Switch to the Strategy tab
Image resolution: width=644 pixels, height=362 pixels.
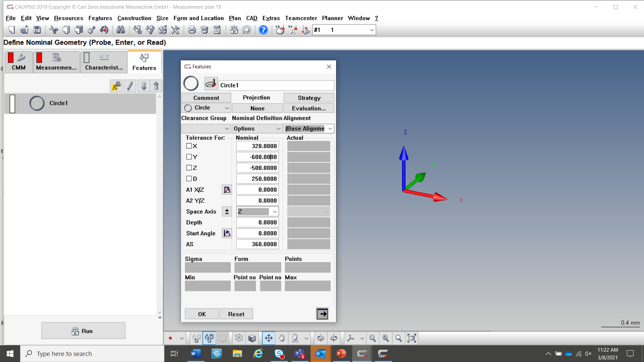point(308,98)
